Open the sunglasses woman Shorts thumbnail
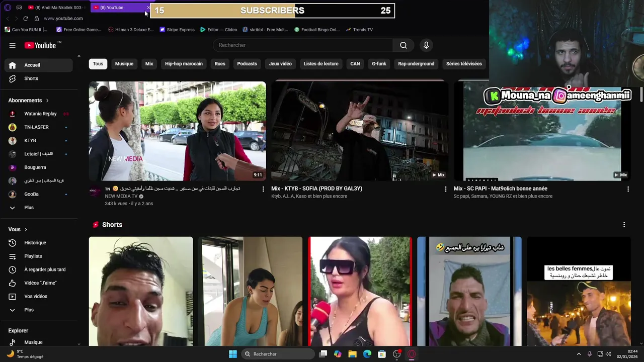The width and height of the screenshot is (644, 362). coord(360,292)
